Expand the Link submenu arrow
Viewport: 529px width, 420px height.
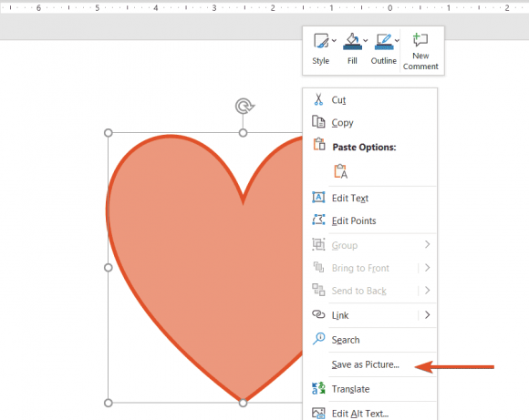coord(428,315)
